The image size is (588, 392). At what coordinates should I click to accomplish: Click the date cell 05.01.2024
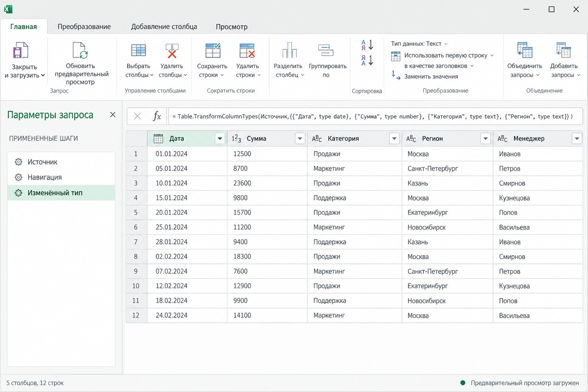tap(187, 168)
